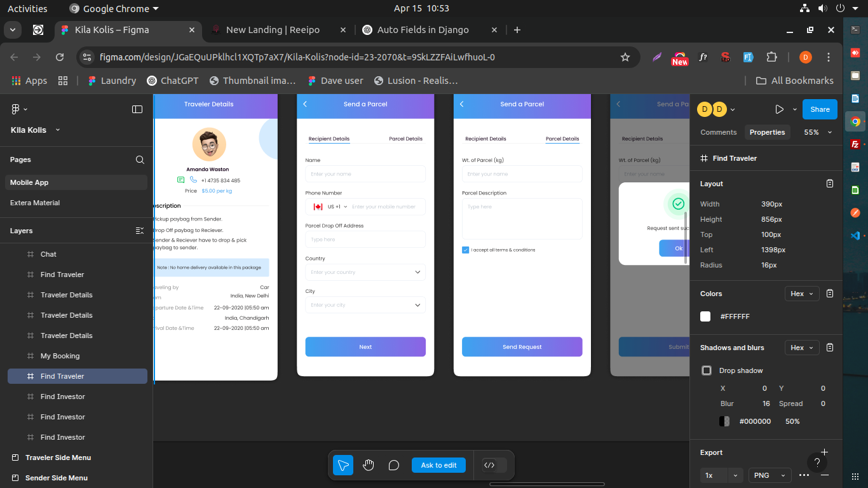The width and height of the screenshot is (868, 488).
Task: Open the PNG export format dropdown
Action: [x=770, y=475]
